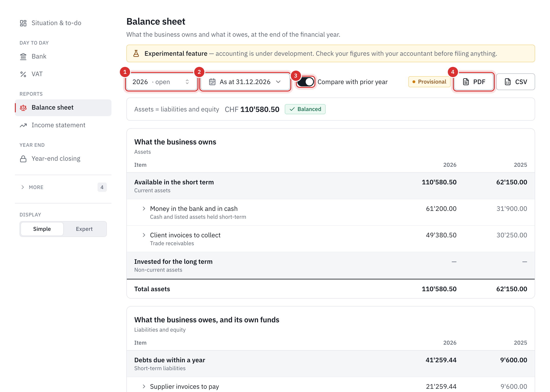Click the VAT percent icon
The height and width of the screenshot is (392, 550).
23,74
